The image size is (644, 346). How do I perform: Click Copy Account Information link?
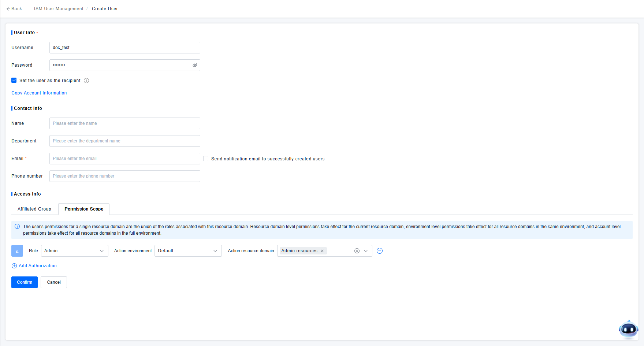coord(39,93)
